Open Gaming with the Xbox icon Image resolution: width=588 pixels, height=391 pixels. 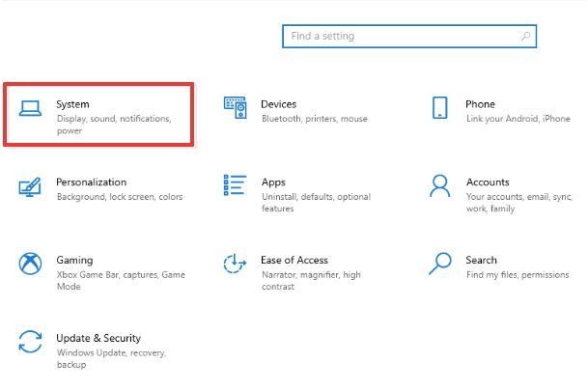pos(30,264)
